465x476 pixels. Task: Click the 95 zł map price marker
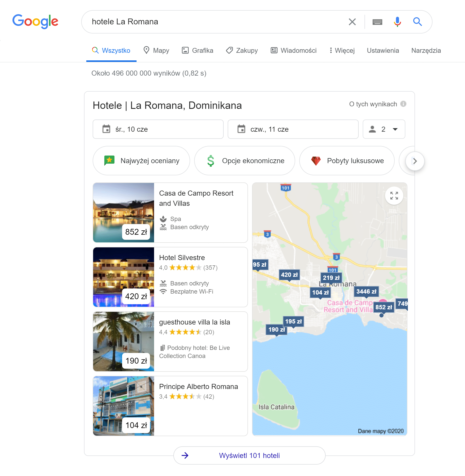260,265
